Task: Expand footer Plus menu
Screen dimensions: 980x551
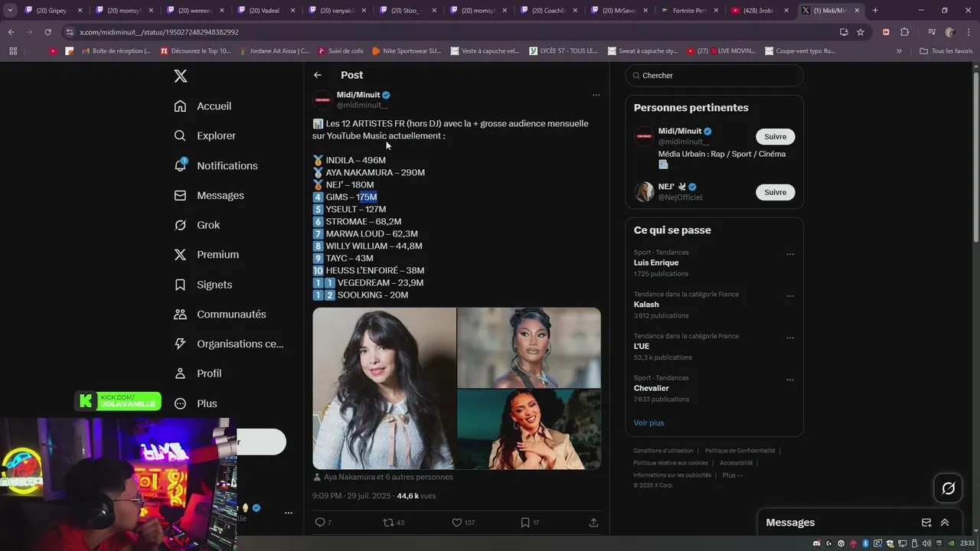Action: (x=732, y=475)
